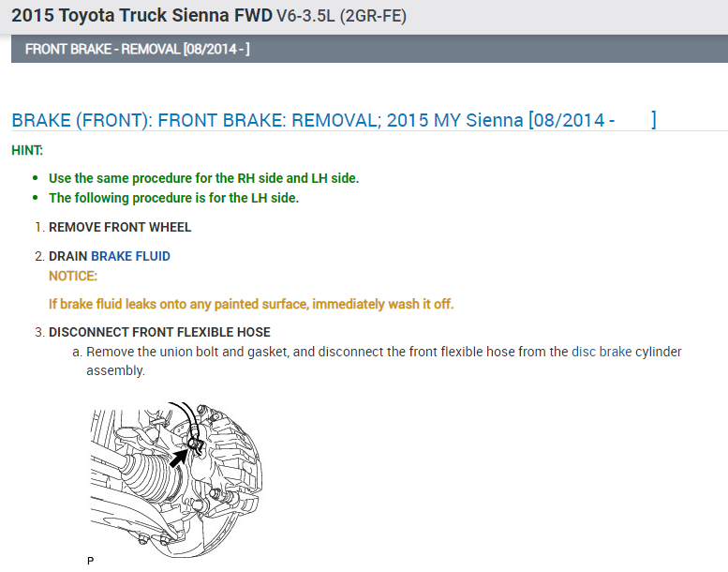
Task: Select the 2015 Toyota Truck Sienna FWD title
Action: (x=141, y=16)
